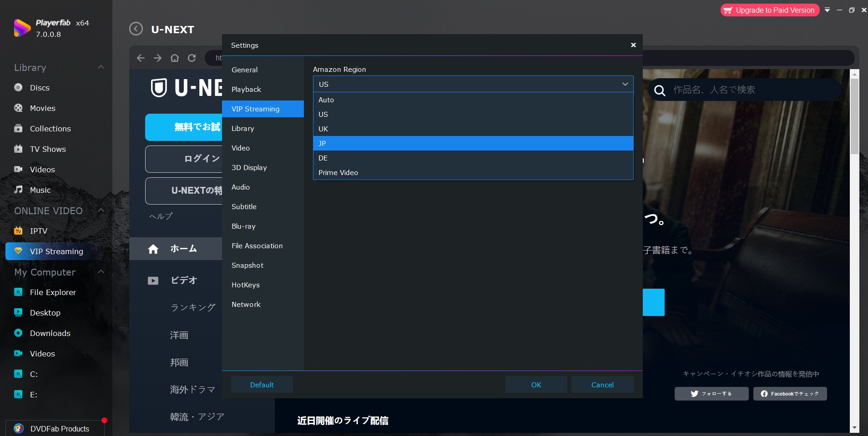Open the VIP Streaming settings tab

coord(263,109)
